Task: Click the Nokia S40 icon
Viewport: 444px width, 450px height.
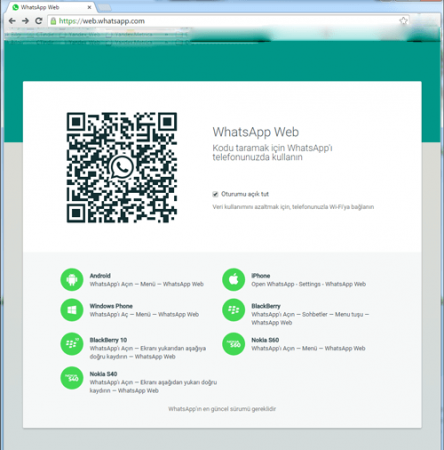Action: [72, 378]
